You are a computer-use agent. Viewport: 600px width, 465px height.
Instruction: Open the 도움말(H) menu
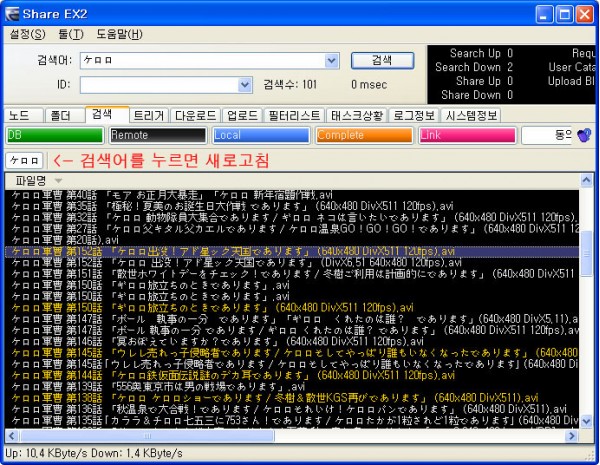(119, 34)
